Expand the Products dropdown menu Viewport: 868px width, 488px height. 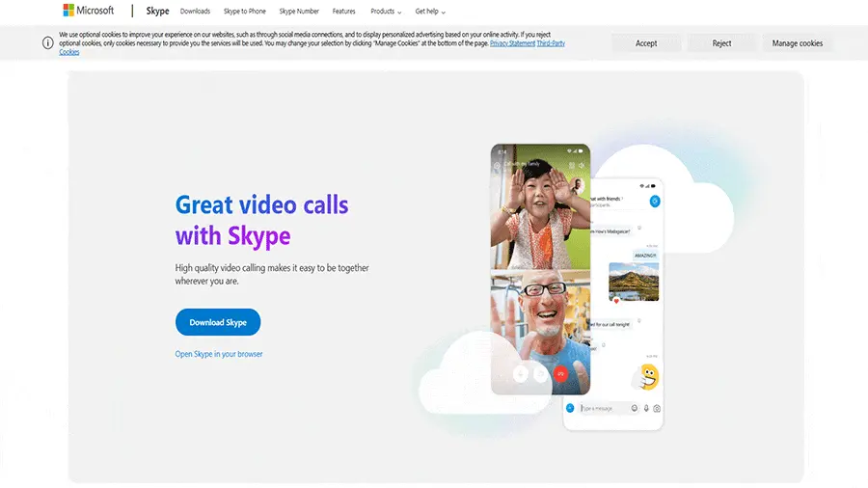386,12
